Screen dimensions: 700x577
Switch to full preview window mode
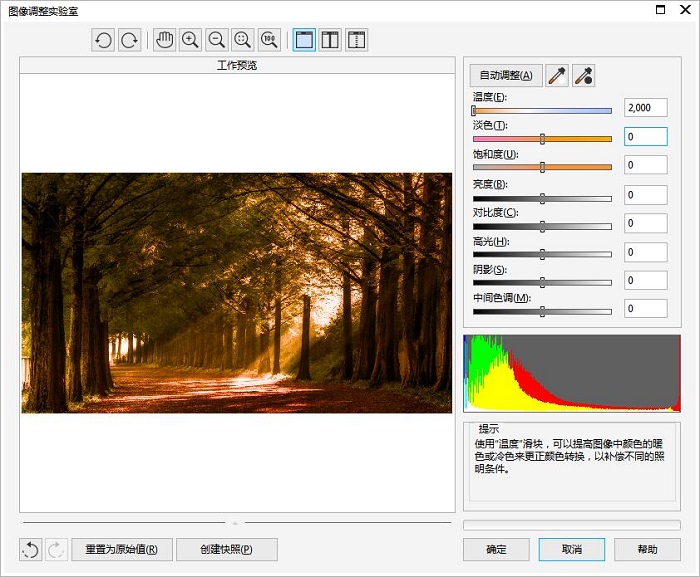304,40
